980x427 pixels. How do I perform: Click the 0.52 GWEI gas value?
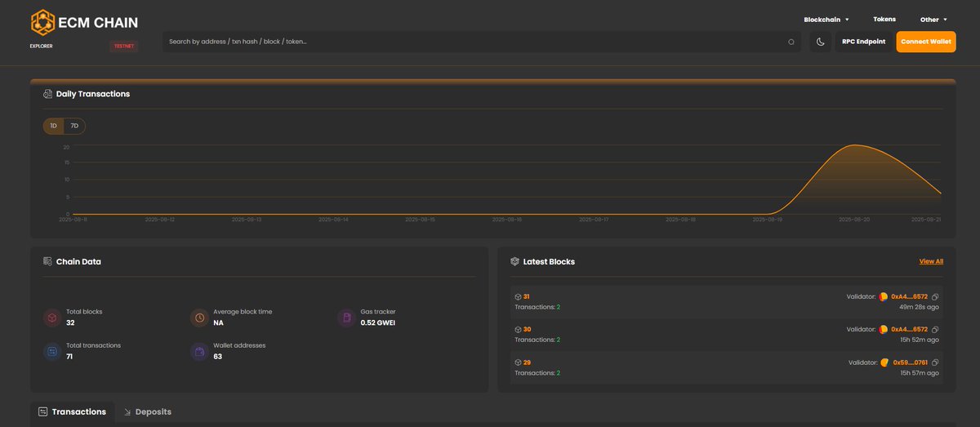(377, 322)
